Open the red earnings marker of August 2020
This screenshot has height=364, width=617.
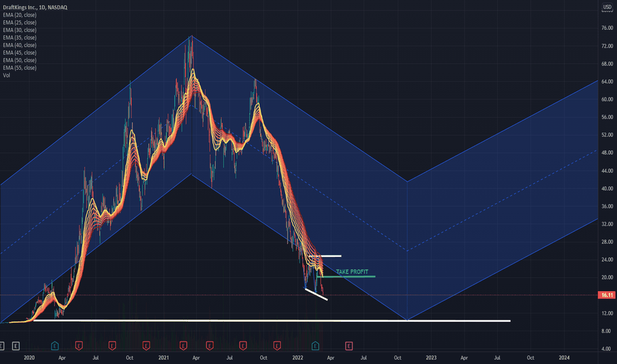coord(112,346)
